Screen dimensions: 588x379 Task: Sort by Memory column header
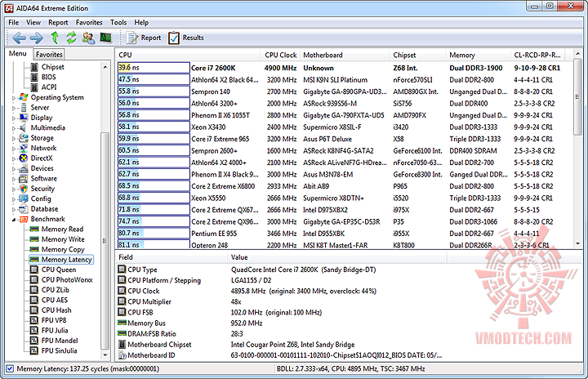pyautogui.click(x=478, y=56)
